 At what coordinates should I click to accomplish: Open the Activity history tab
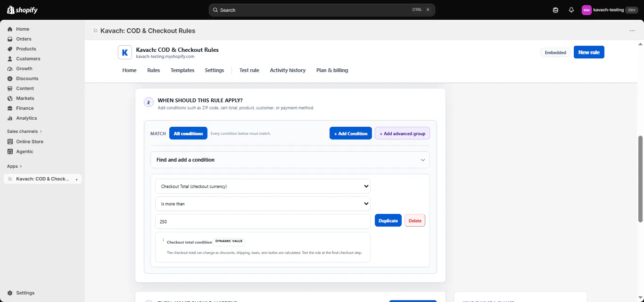[x=288, y=70]
